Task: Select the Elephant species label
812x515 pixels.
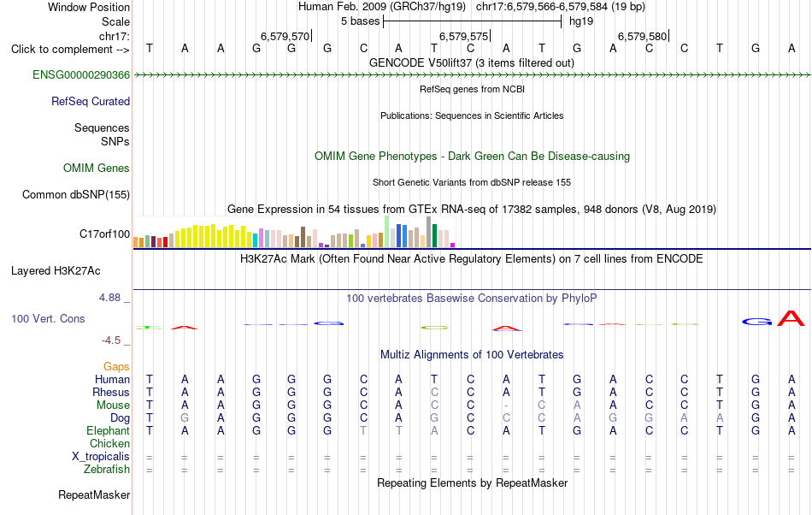Action: pyautogui.click(x=109, y=430)
